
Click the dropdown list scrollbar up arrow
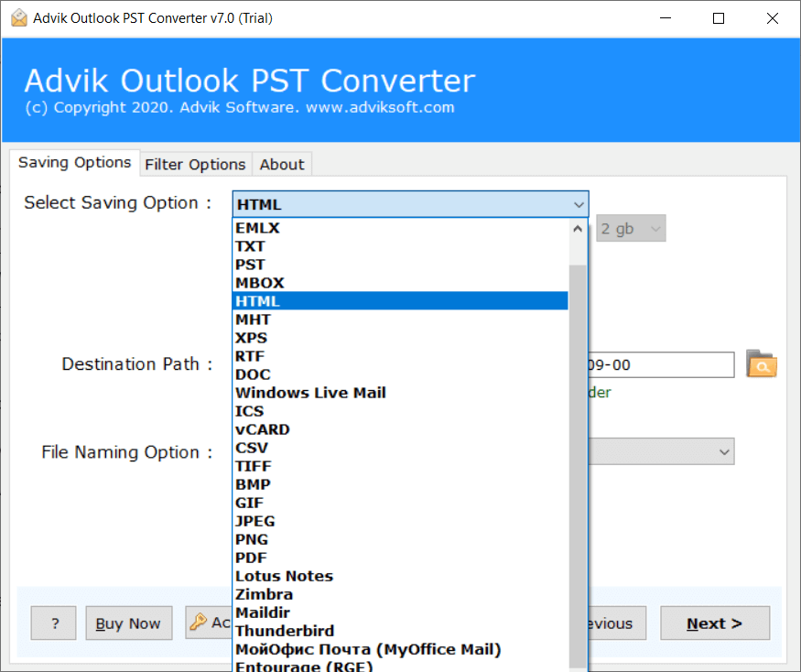point(578,229)
